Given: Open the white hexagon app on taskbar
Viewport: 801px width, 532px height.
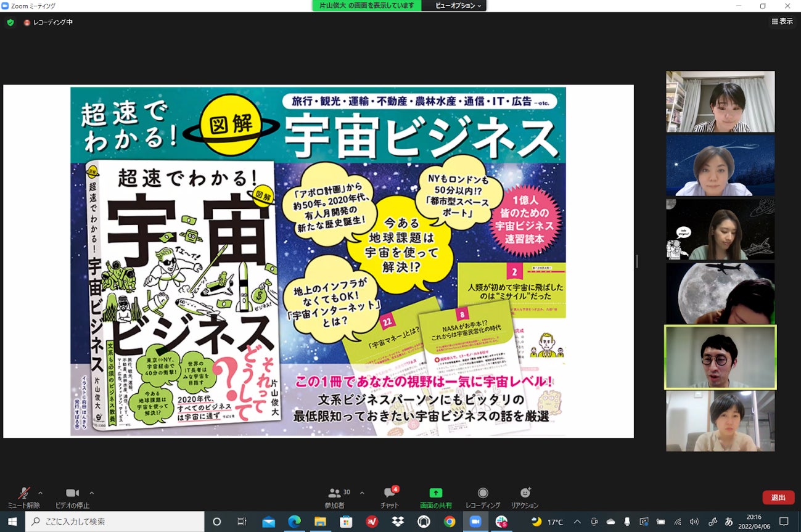Looking at the screenshot, I should [424, 522].
